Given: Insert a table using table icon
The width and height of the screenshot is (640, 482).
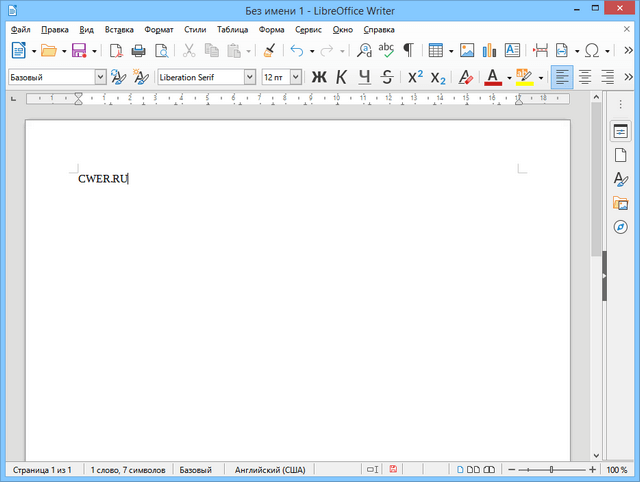Looking at the screenshot, I should click(436, 51).
